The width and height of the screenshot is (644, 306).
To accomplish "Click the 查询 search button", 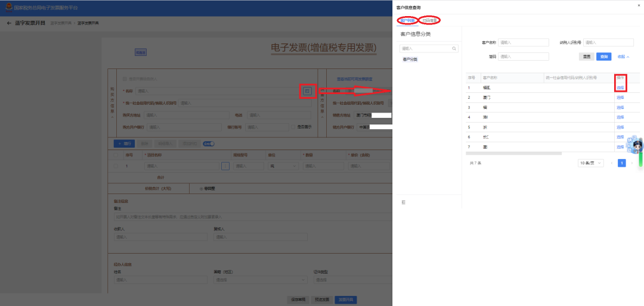I will [603, 57].
